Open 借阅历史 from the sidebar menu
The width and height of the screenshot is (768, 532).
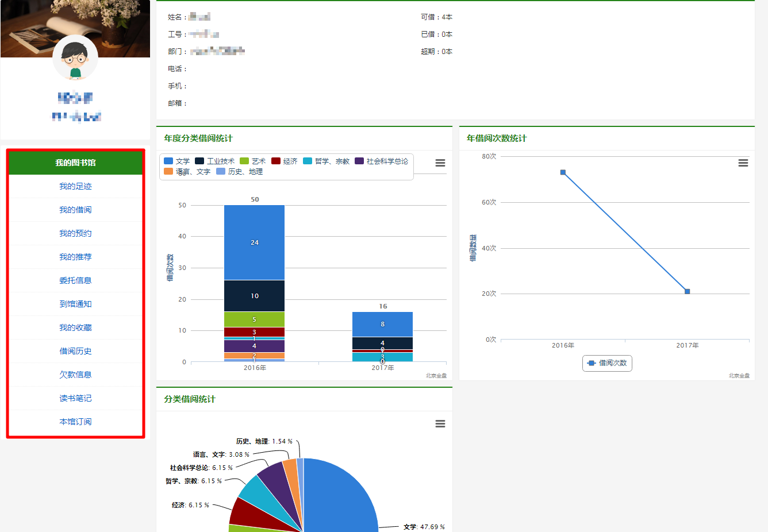tap(75, 351)
